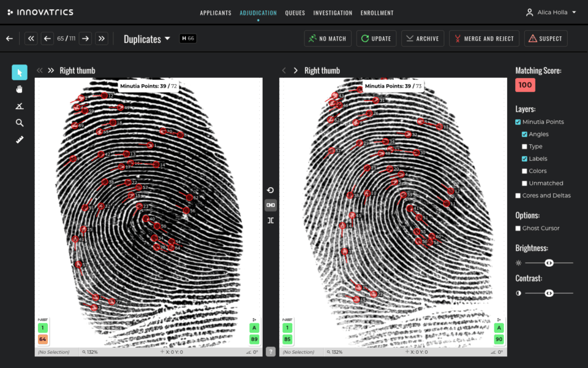The width and height of the screenshot is (588, 368).
Task: Reset the fingerprint rotation
Action: [x=270, y=190]
